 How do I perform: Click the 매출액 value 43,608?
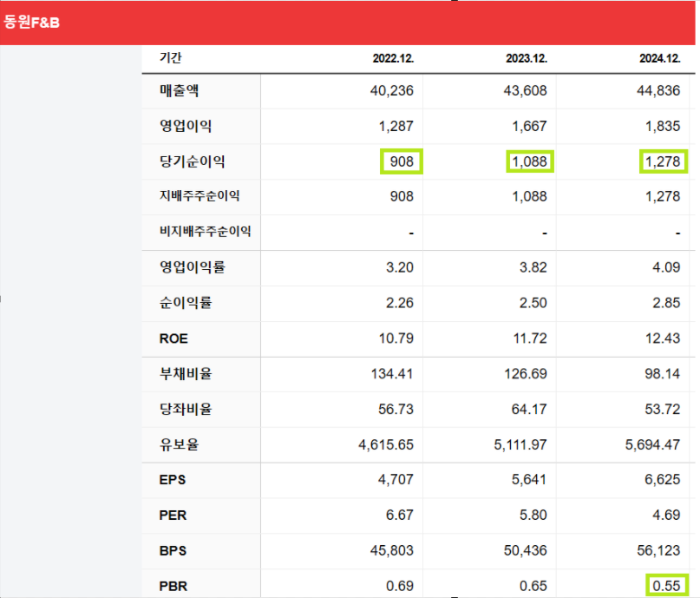coord(525,90)
